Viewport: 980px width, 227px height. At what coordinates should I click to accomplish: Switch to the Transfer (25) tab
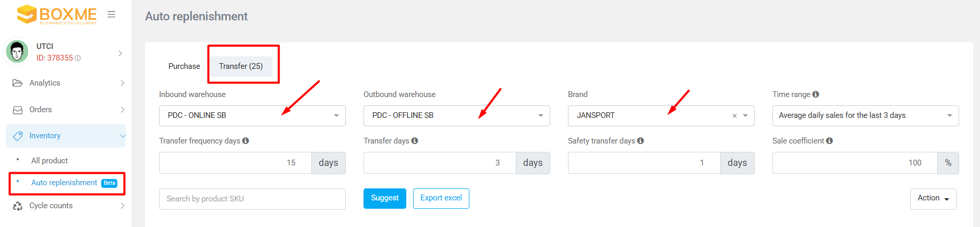point(241,66)
